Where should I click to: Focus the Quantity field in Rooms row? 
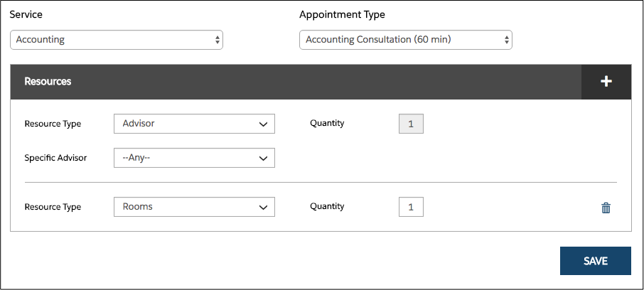coord(411,207)
